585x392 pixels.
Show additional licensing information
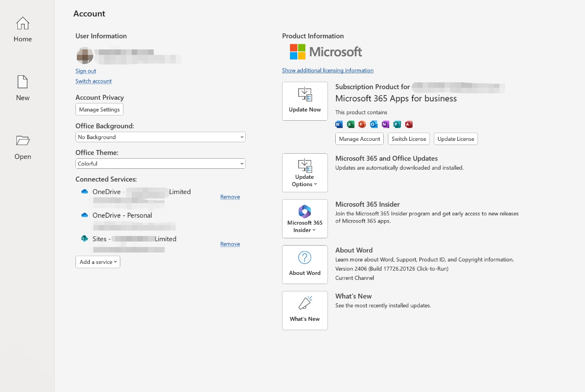pyautogui.click(x=327, y=70)
